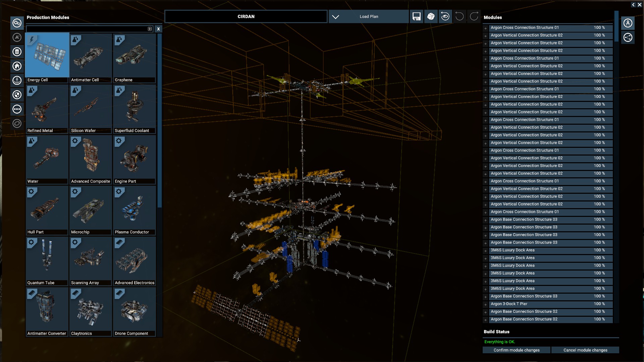Reset the camera view with the eye icon
Screen dimensions: 644x362
tap(445, 16)
